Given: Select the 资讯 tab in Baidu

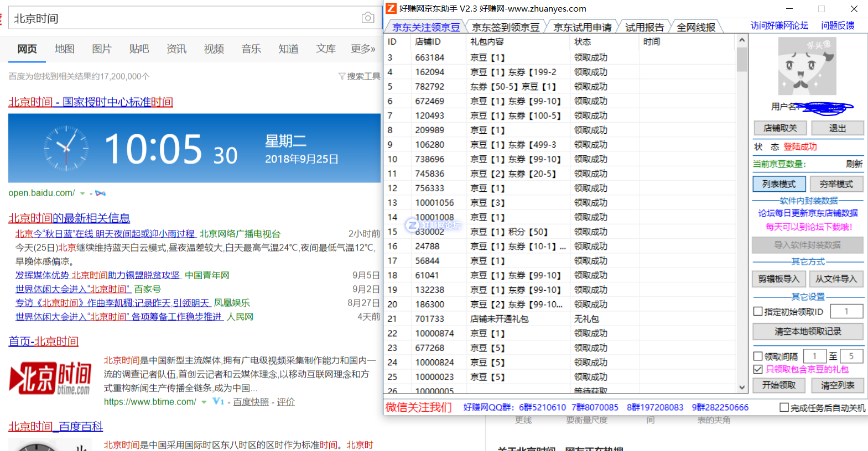Looking at the screenshot, I should coord(176,49).
